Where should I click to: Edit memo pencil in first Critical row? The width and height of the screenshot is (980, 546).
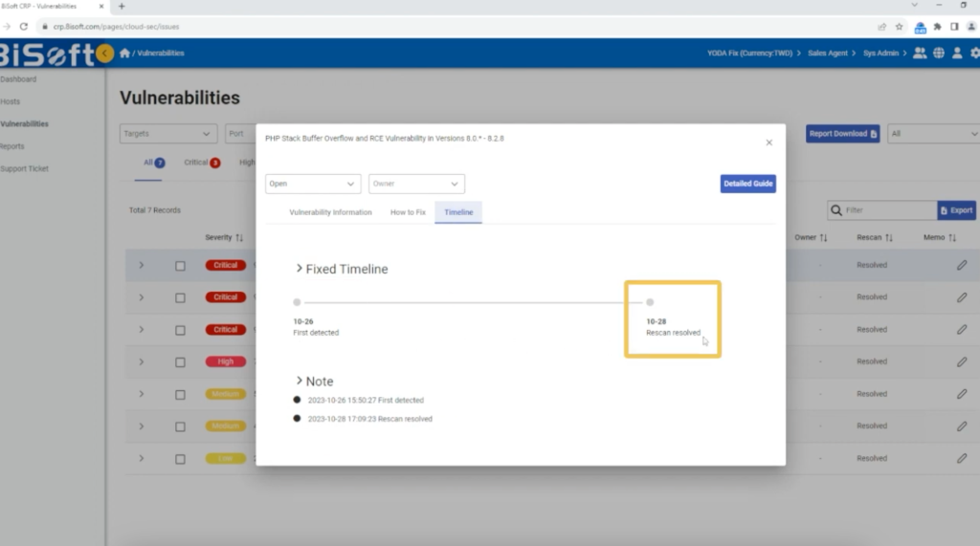coord(961,265)
